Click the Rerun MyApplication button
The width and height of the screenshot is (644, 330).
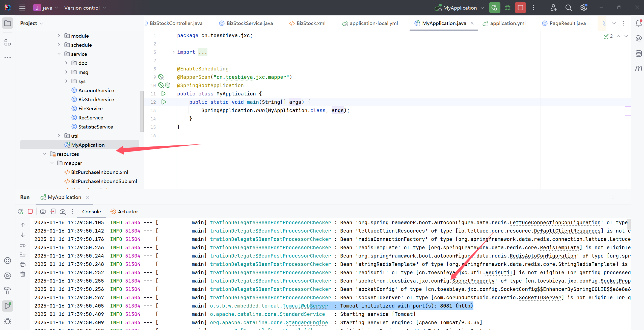coord(20,212)
